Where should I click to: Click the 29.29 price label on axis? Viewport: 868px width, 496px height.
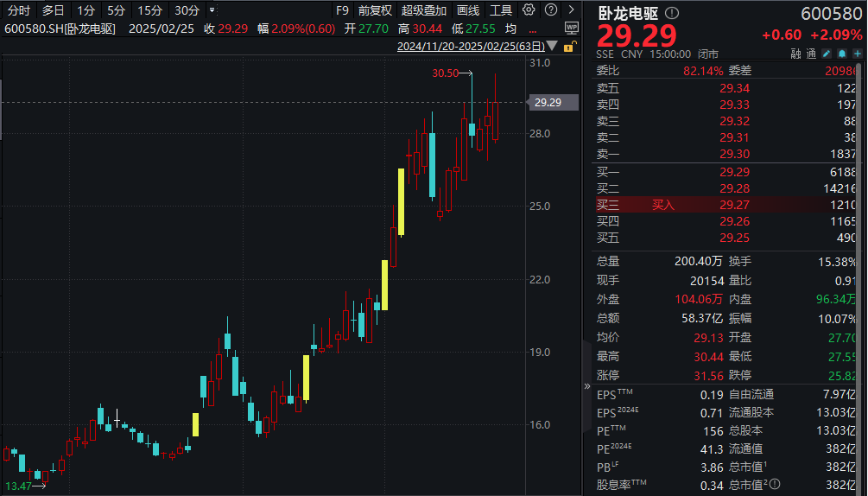pyautogui.click(x=548, y=103)
